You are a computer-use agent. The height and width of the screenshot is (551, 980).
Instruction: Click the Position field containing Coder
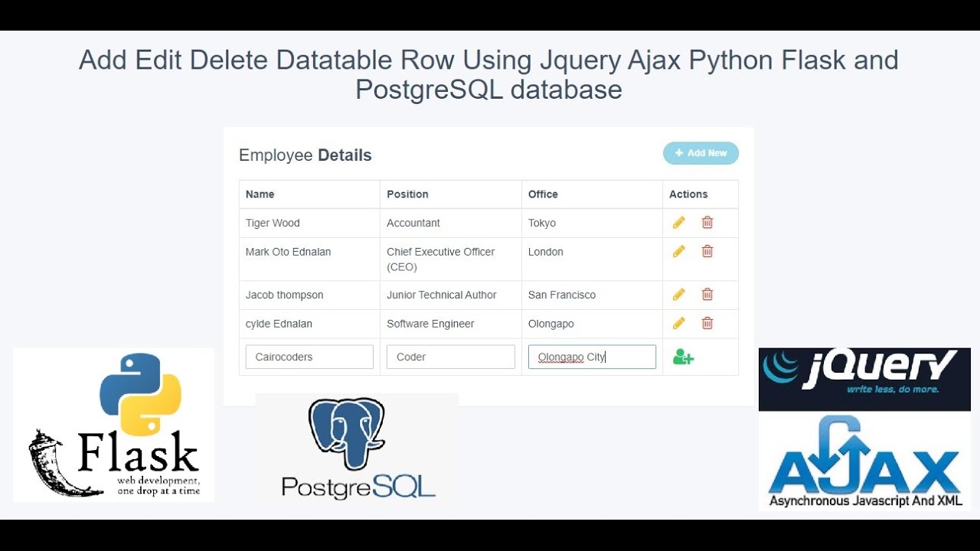(x=451, y=357)
